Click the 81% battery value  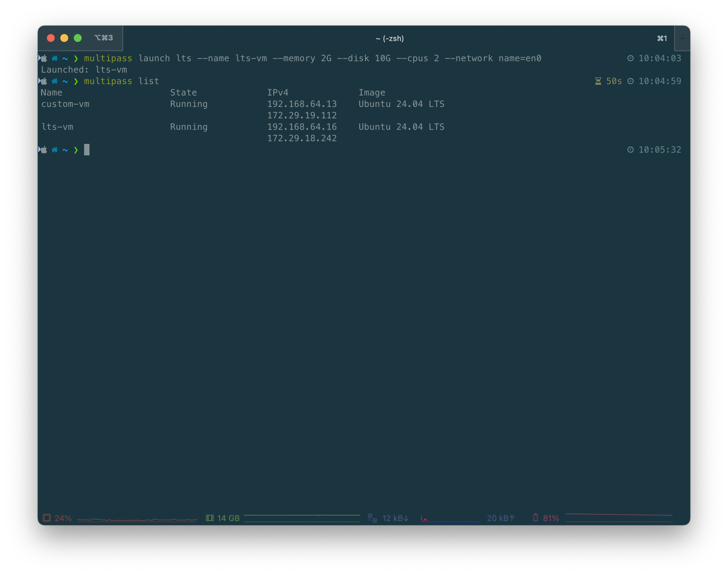point(551,518)
